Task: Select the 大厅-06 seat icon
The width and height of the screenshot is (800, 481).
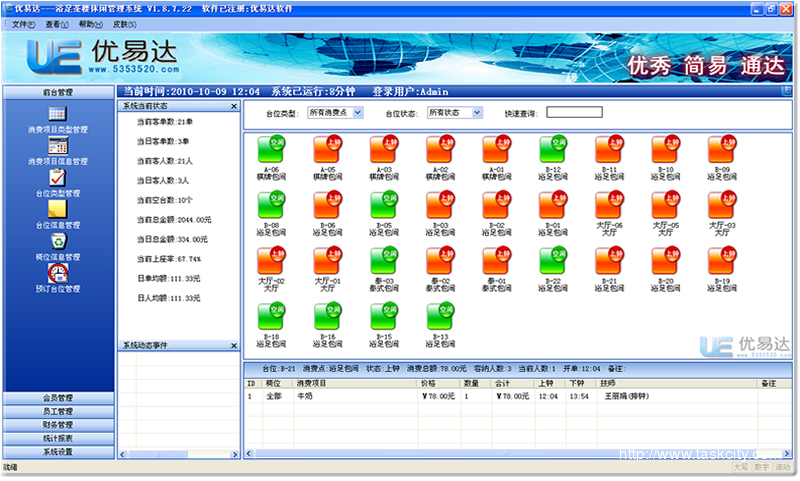Action: point(609,205)
